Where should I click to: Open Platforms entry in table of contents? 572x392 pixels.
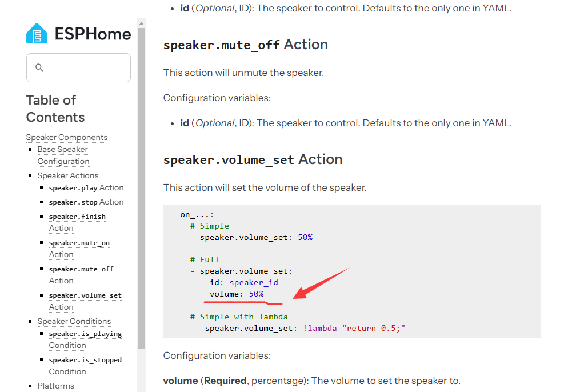point(55,386)
